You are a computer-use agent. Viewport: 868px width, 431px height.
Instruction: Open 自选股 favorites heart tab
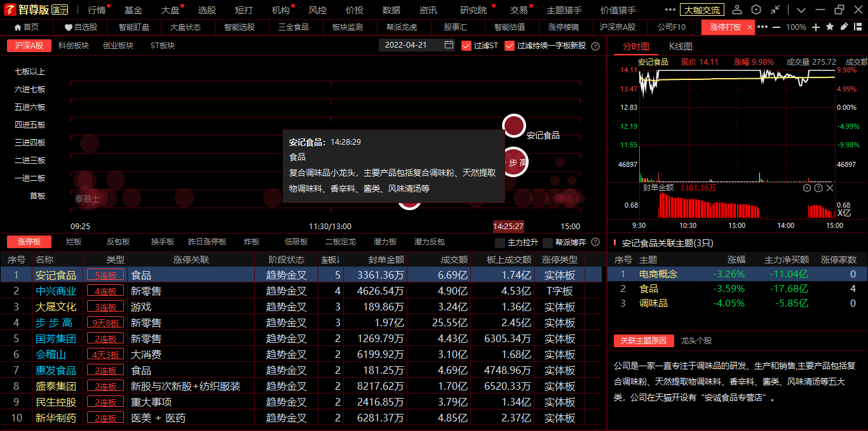pos(81,27)
